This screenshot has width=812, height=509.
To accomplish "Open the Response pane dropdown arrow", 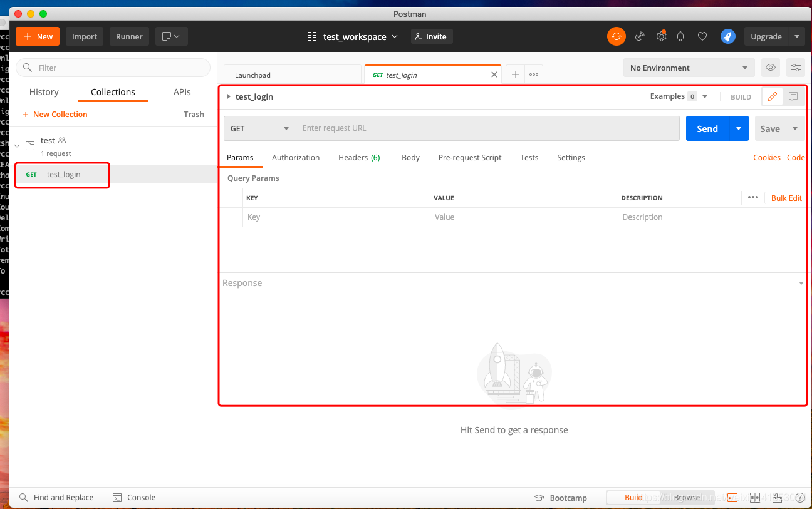I will [x=801, y=284].
